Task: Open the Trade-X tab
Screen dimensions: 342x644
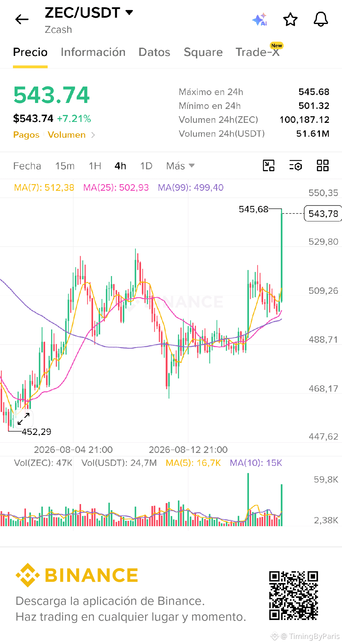Action: click(258, 52)
